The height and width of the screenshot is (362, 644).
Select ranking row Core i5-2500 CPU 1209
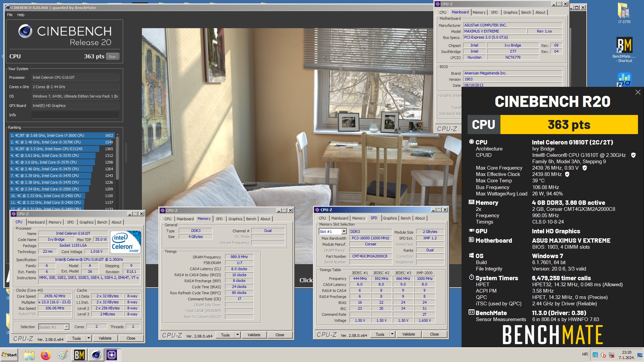[62, 189]
